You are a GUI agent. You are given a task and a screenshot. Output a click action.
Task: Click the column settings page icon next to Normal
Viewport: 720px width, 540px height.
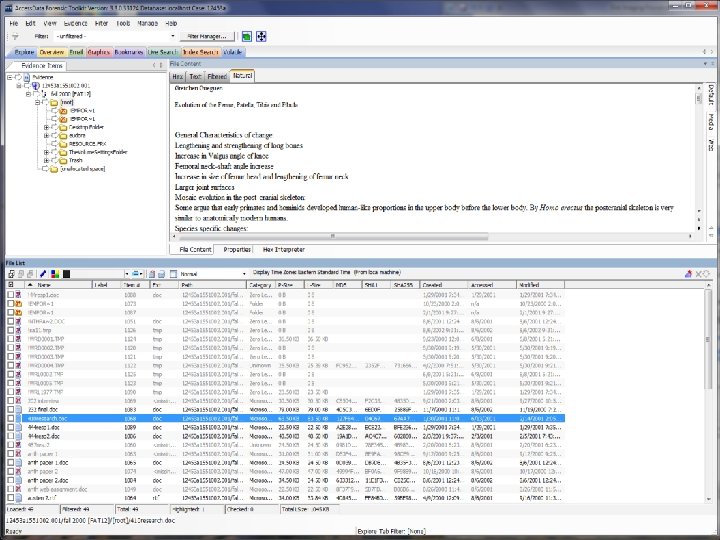click(173, 274)
